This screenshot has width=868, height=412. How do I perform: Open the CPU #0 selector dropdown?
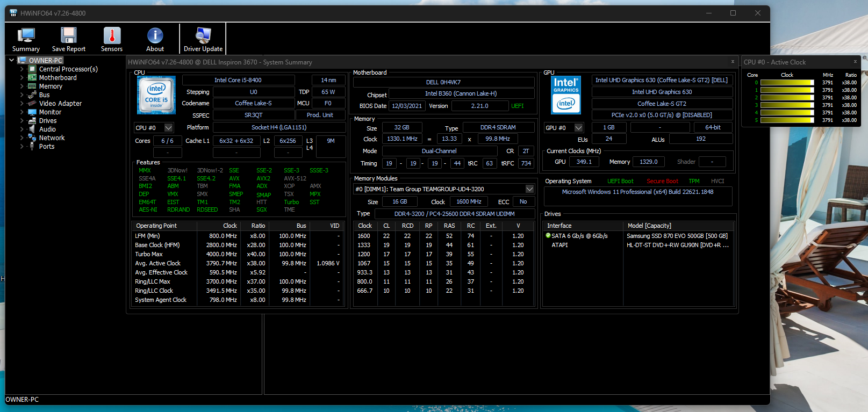pos(168,128)
